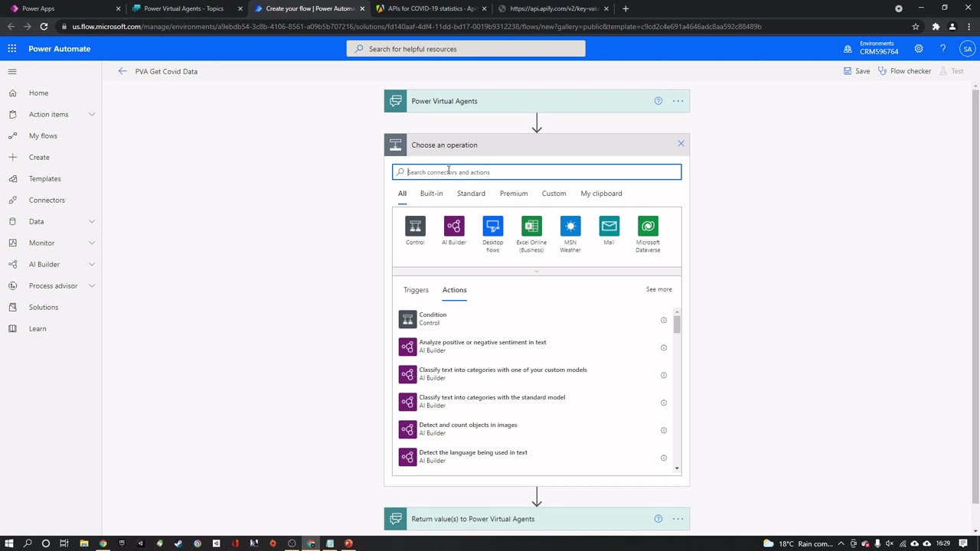The width and height of the screenshot is (980, 551).
Task: Go to Home in sidebar
Action: pyautogui.click(x=38, y=93)
